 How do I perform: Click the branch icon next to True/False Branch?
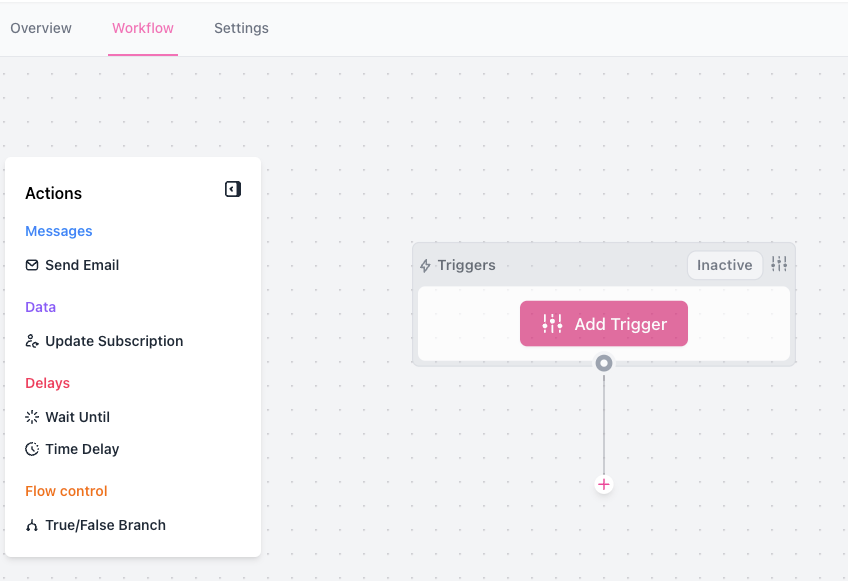pos(32,525)
